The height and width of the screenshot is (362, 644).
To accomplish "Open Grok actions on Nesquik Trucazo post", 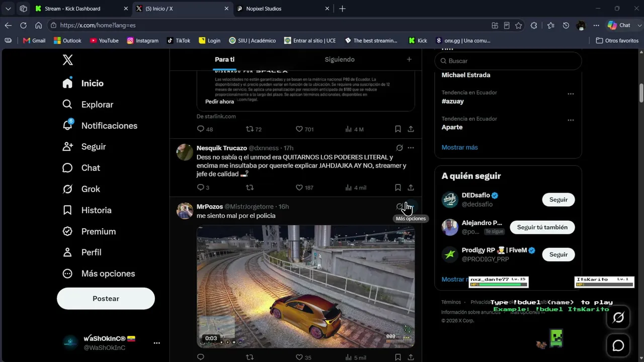I will [399, 148].
